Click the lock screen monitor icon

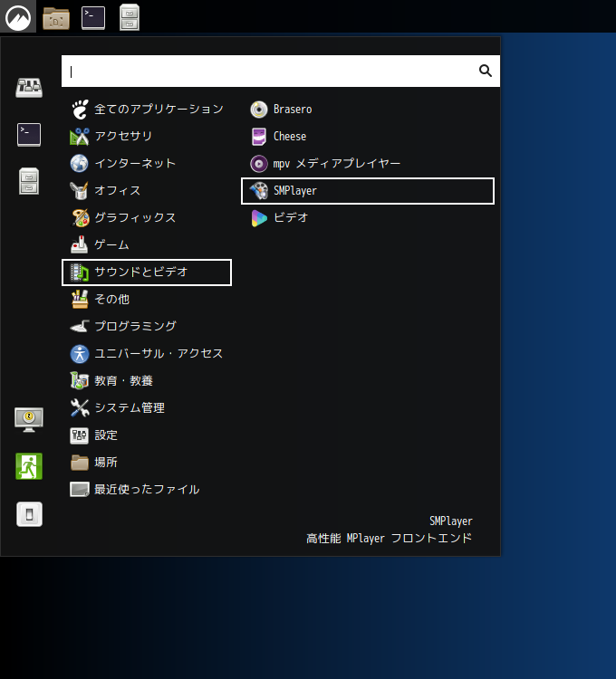[x=29, y=419]
